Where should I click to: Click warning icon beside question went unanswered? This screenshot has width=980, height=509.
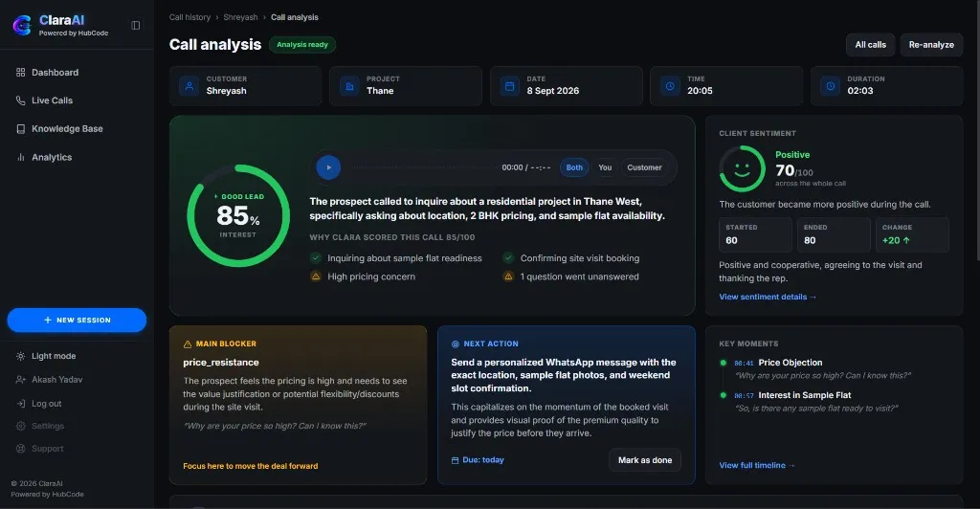click(509, 277)
